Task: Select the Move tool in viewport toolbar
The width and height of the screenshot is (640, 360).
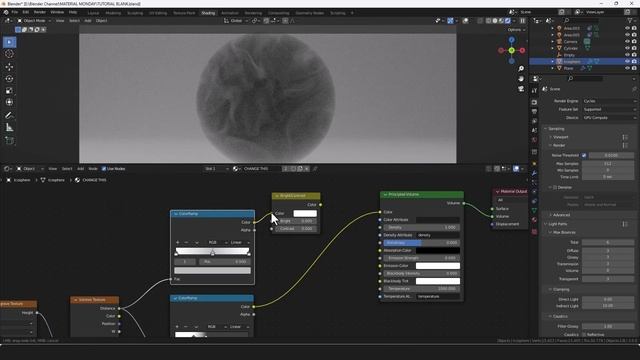Action: pyautogui.click(x=9, y=67)
